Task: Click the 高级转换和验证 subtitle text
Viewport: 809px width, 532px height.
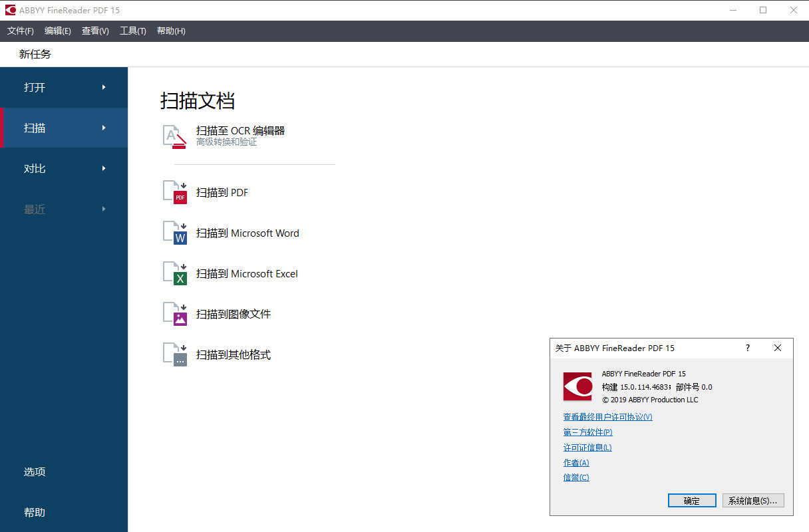Action: click(226, 142)
